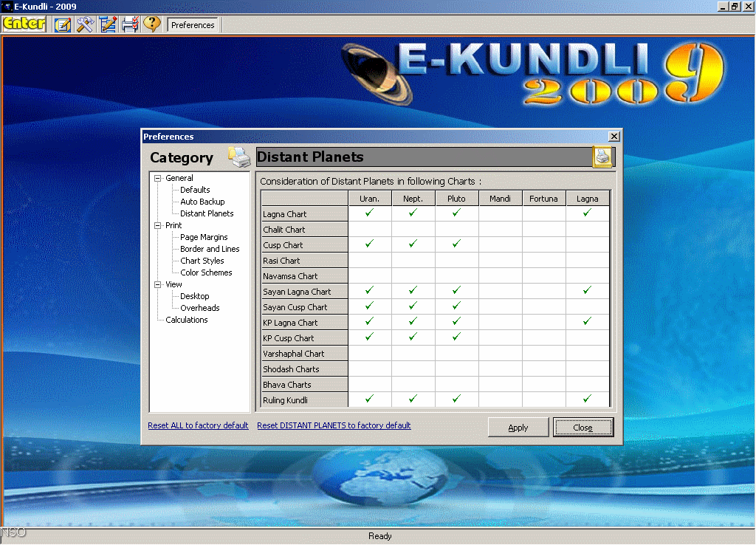
Task: Click Reset DISTANT PLANETS to factory default
Action: click(334, 425)
